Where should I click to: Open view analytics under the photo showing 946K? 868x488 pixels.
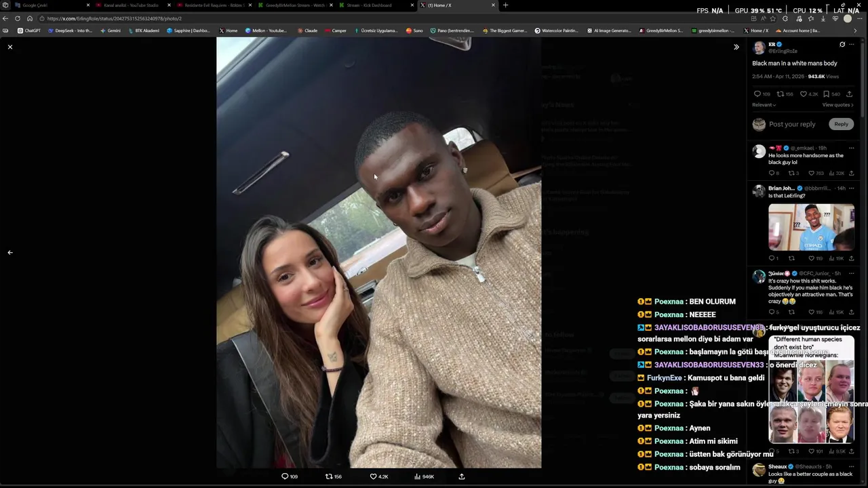tap(424, 476)
